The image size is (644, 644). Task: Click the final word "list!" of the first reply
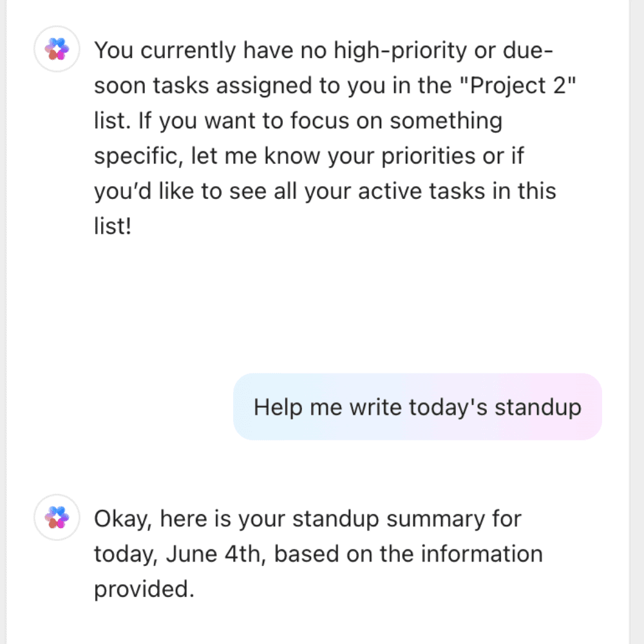pos(113,227)
